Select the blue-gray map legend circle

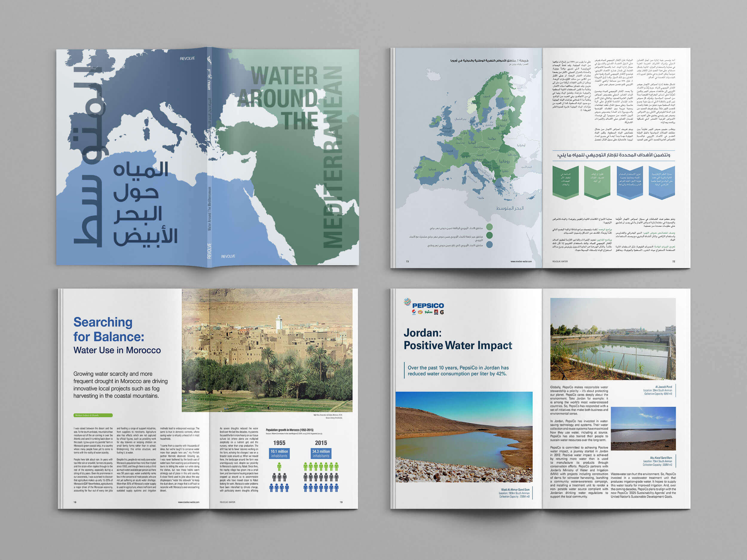click(489, 245)
